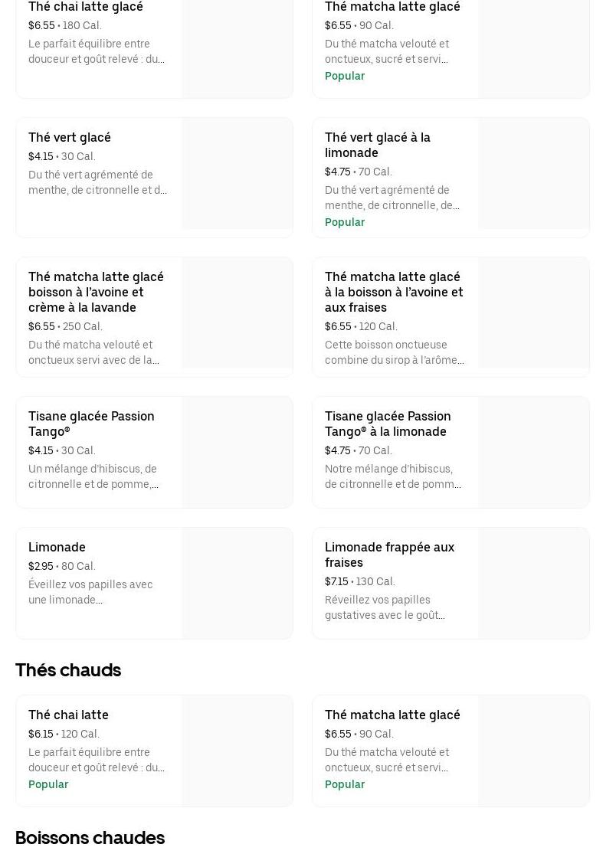616x854 pixels.
Task: Click the Thé vert glacé à la limonade image
Action: [534, 174]
